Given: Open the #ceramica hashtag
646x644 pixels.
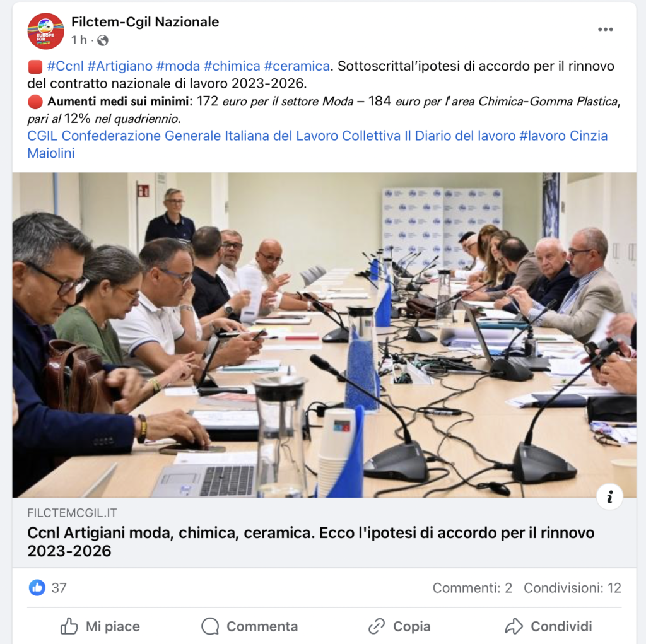Looking at the screenshot, I should 297,66.
